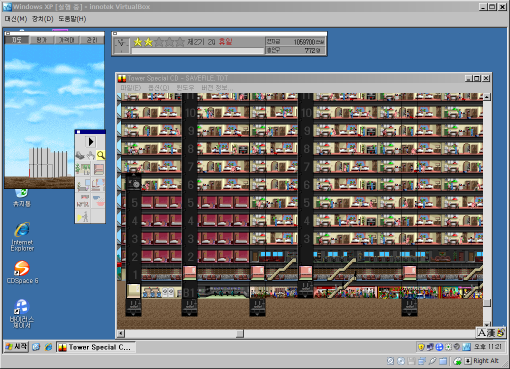Click the play button in the tool palette
The height and width of the screenshot is (369, 510).
pos(90,142)
